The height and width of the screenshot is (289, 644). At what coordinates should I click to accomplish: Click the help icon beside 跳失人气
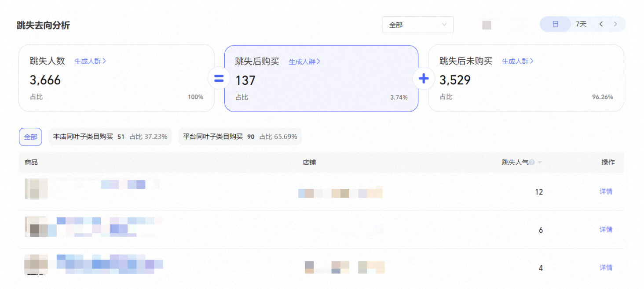[532, 163]
